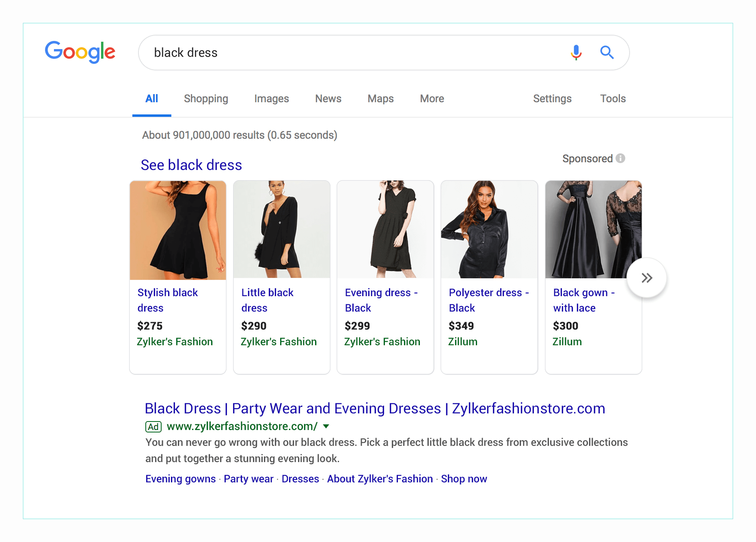Screen dimensions: 756x542
Task: Open the Dresses sitelink
Action: pyautogui.click(x=300, y=479)
